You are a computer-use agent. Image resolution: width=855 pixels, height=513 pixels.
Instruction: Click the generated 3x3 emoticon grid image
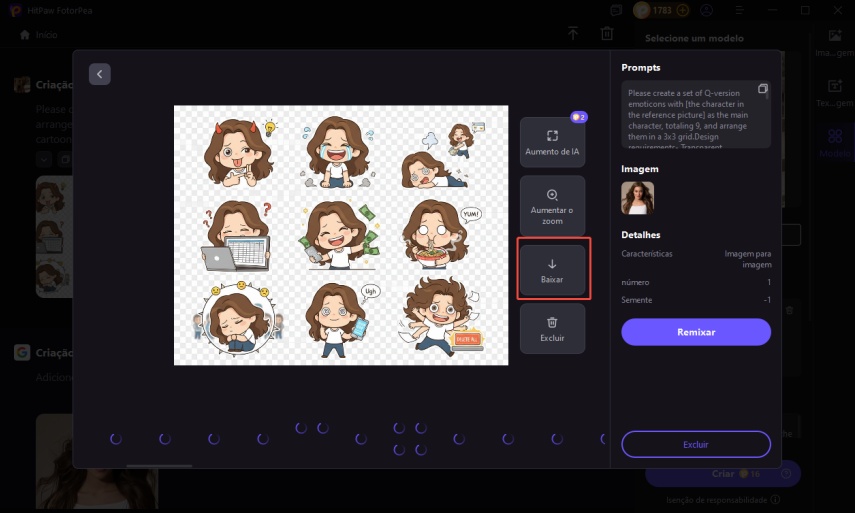(x=341, y=235)
